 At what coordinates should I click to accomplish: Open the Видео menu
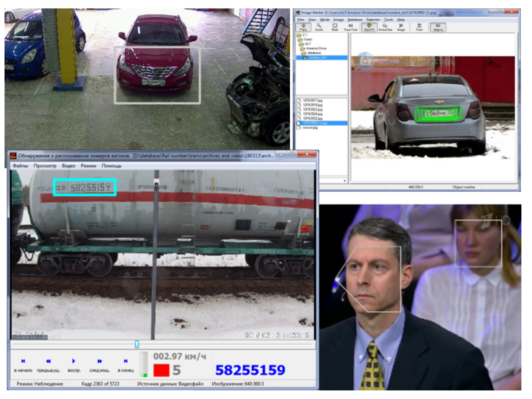(x=68, y=166)
